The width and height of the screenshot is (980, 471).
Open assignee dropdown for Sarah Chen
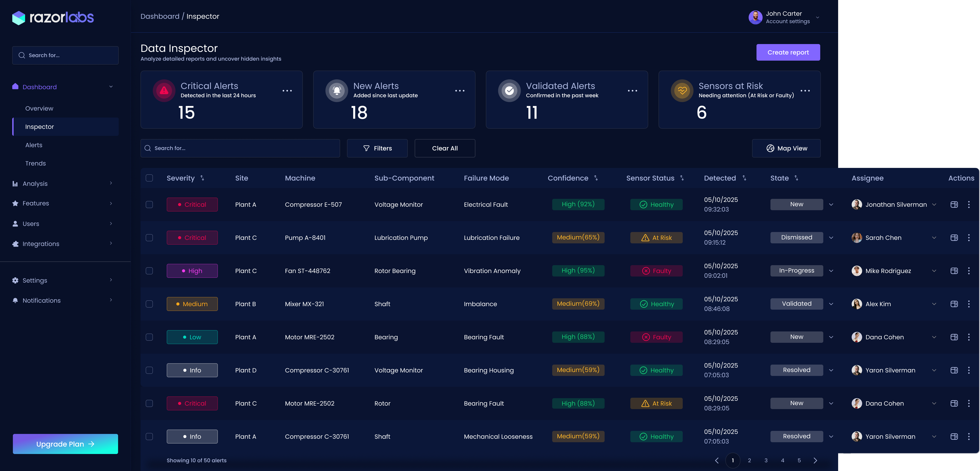pyautogui.click(x=934, y=238)
